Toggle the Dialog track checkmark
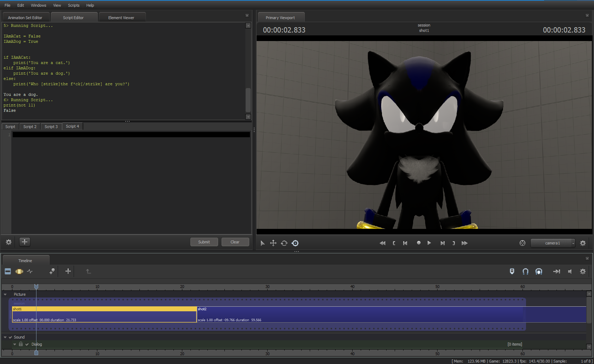This screenshot has width=594, height=364. 27,344
